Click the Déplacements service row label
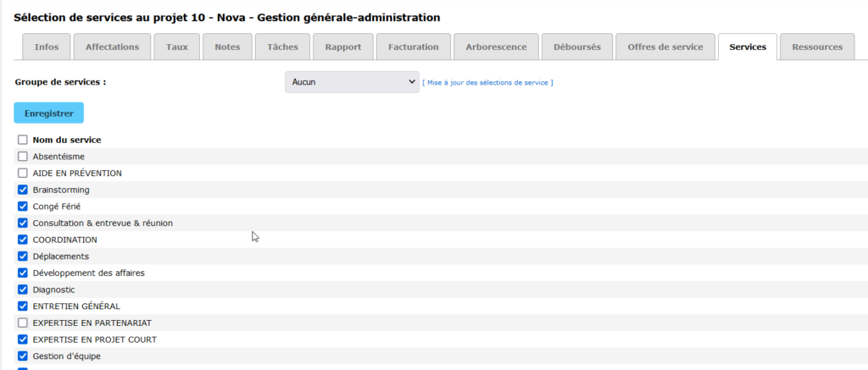 60,257
